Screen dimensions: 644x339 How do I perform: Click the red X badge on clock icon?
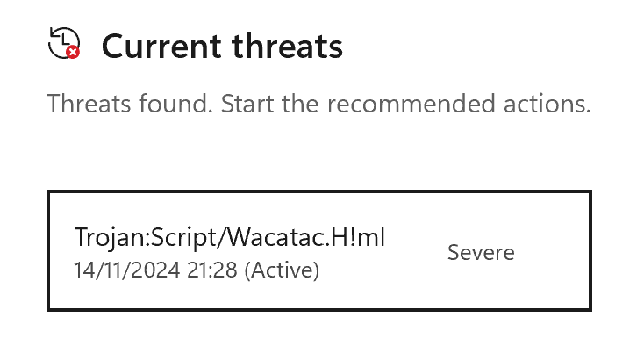73,52
